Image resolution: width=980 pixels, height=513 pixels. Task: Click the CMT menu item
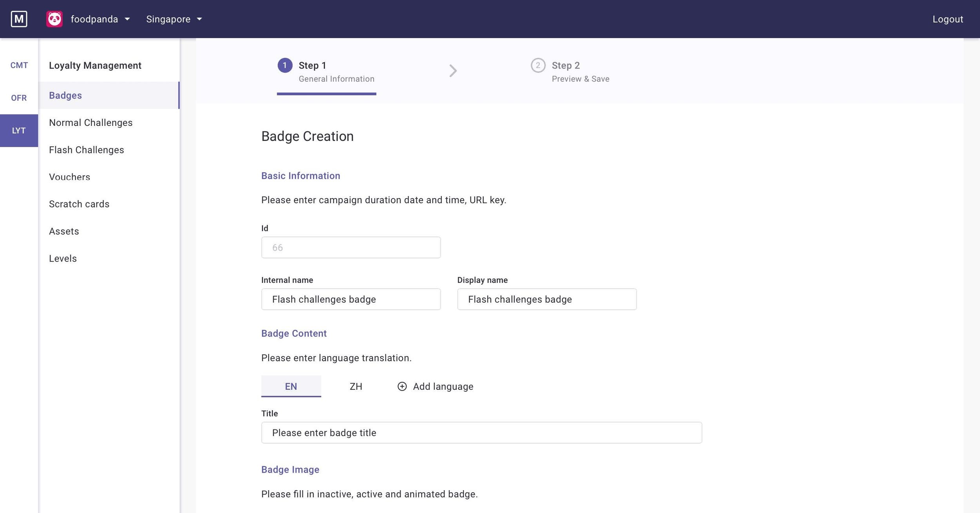[19, 65]
